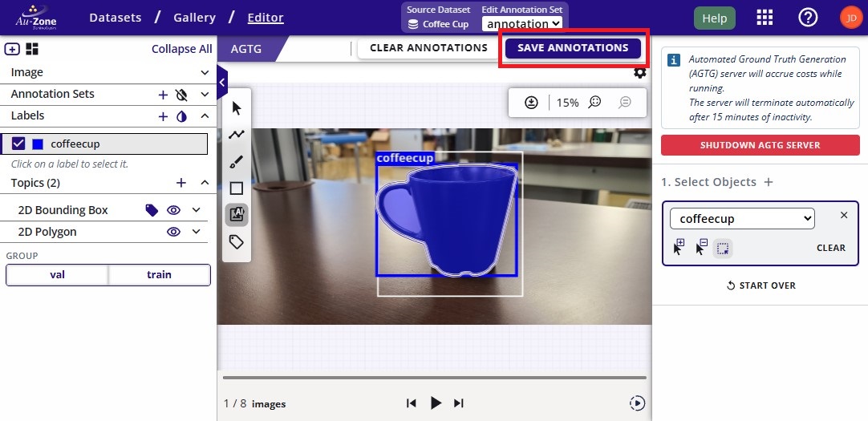Click the Coffee Cup source dataset
Screen dimensions: 868x421
pos(439,24)
